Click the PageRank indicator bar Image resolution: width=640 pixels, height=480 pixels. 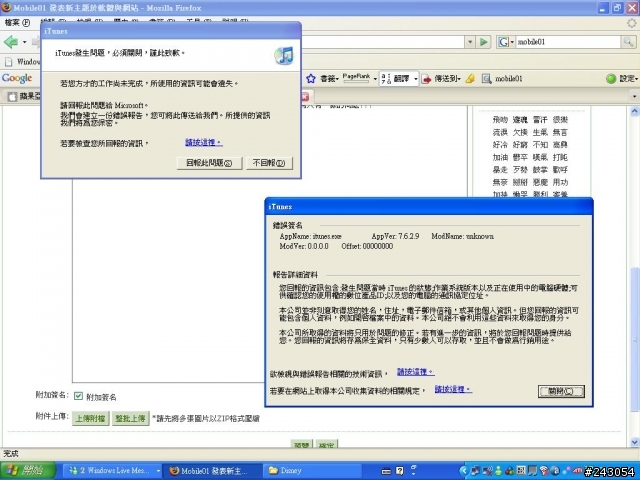tap(356, 78)
